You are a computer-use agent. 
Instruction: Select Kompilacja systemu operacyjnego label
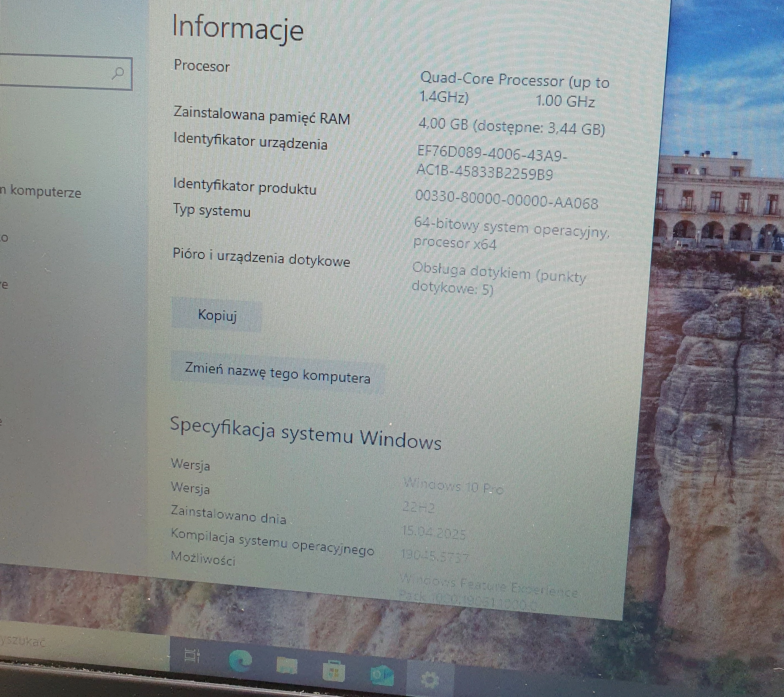click(272, 542)
